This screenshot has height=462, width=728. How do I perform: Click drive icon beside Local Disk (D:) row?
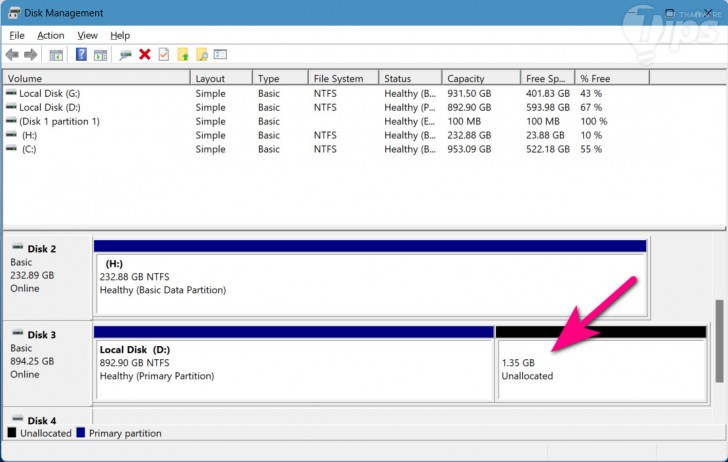(x=11, y=107)
